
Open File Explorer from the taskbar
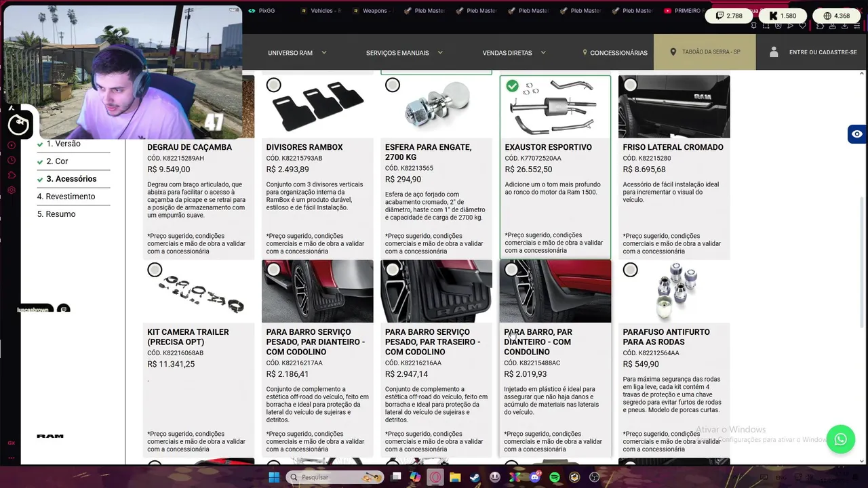455,477
